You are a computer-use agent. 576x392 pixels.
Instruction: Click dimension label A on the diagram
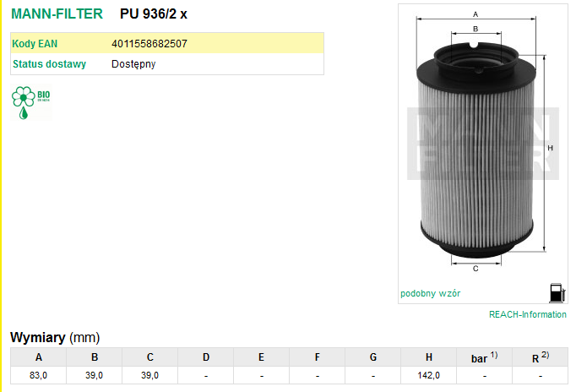475,14
